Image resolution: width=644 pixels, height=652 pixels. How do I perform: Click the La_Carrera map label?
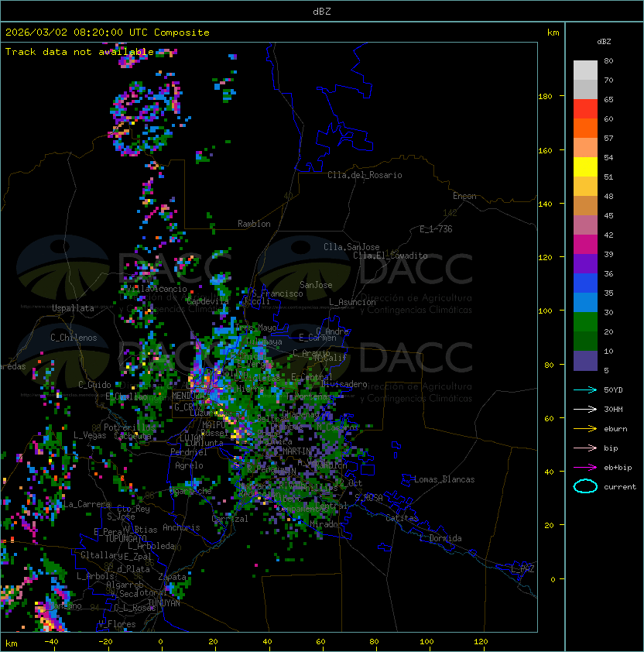86,504
